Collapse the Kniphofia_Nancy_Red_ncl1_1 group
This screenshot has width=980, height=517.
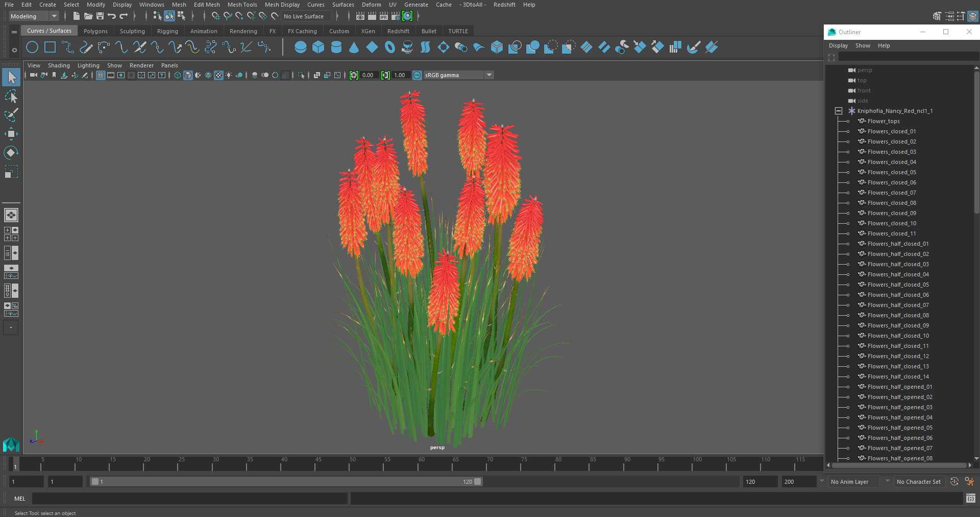[838, 111]
